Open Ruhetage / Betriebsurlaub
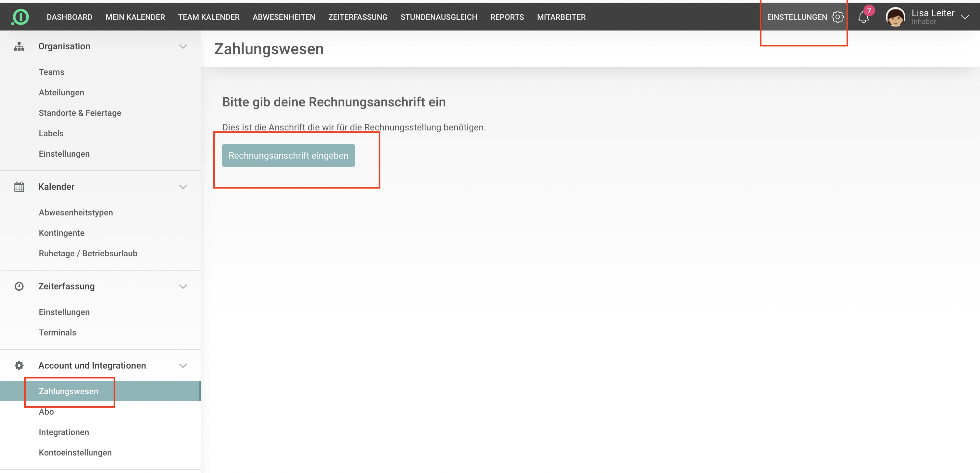The width and height of the screenshot is (980, 473). click(x=88, y=254)
